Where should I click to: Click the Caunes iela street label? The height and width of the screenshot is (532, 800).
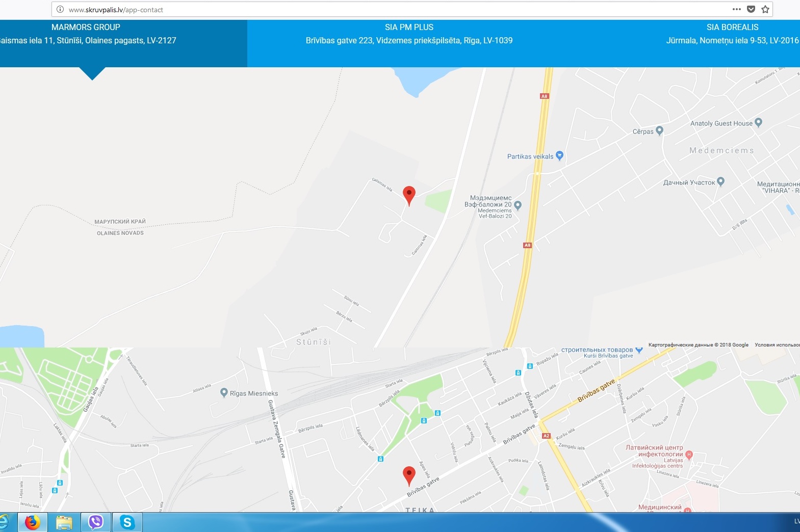coord(589,367)
